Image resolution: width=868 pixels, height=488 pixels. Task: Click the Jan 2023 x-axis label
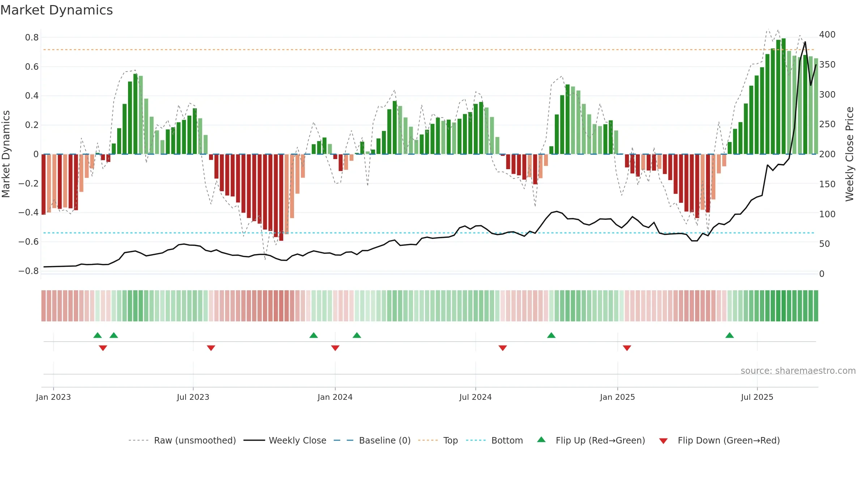54,397
